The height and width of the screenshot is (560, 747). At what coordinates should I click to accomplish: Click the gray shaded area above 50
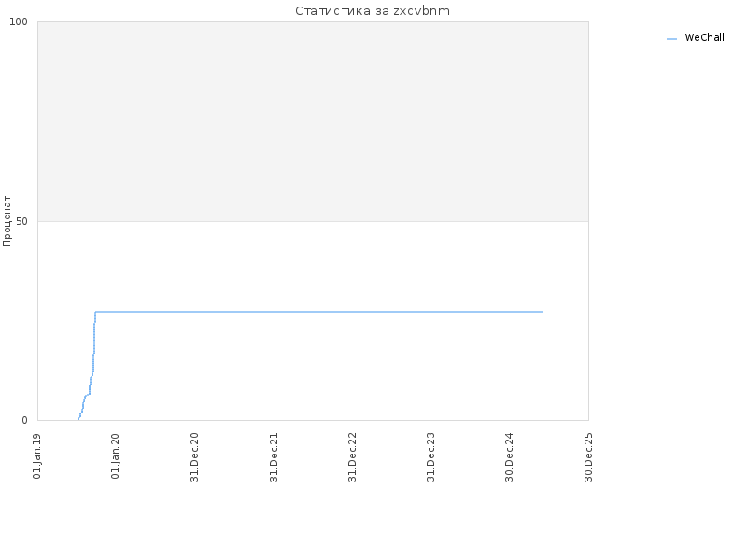tap(313, 122)
